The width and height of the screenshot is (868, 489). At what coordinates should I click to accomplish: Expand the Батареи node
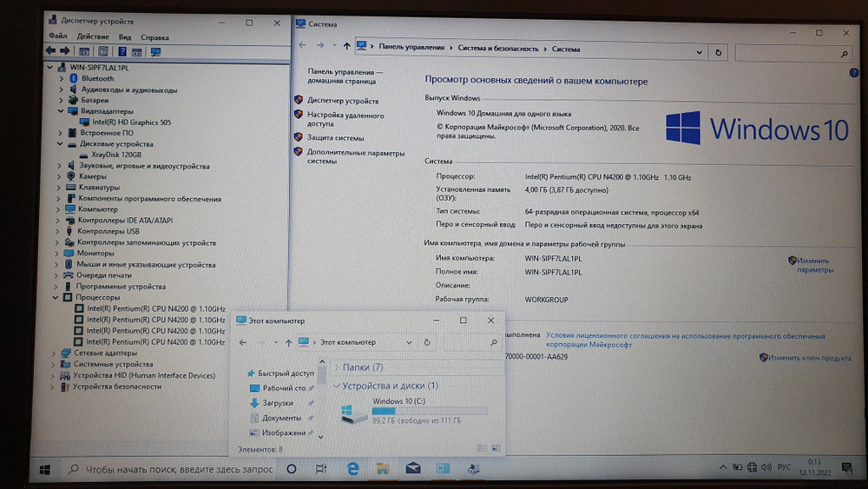61,100
